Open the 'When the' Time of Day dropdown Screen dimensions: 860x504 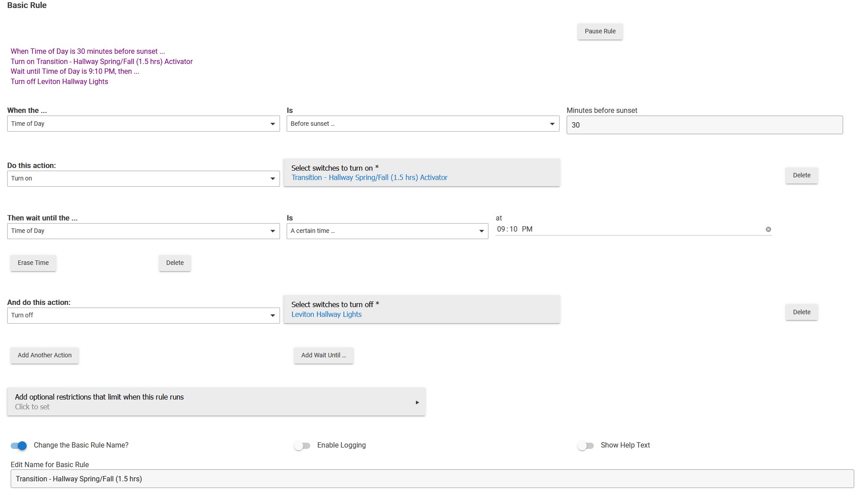coord(144,124)
